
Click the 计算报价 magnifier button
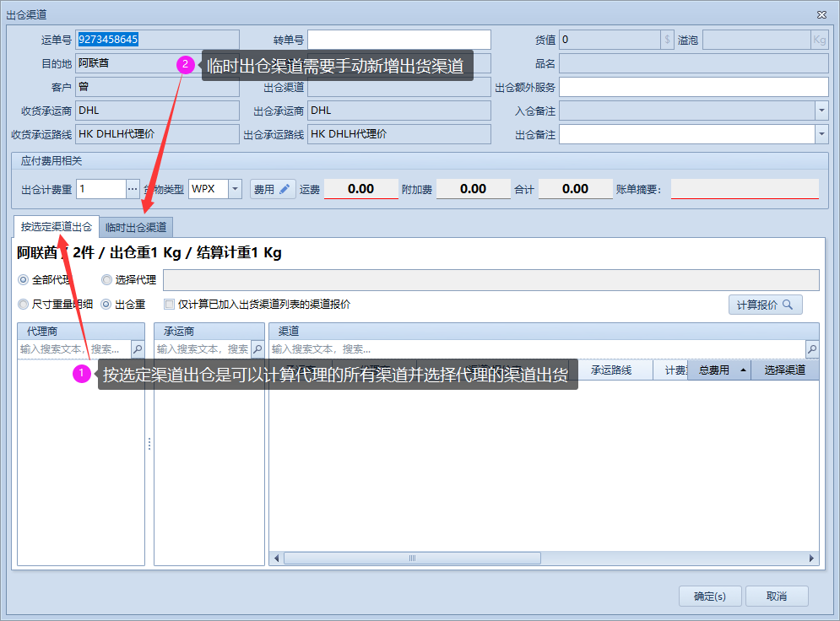click(765, 305)
